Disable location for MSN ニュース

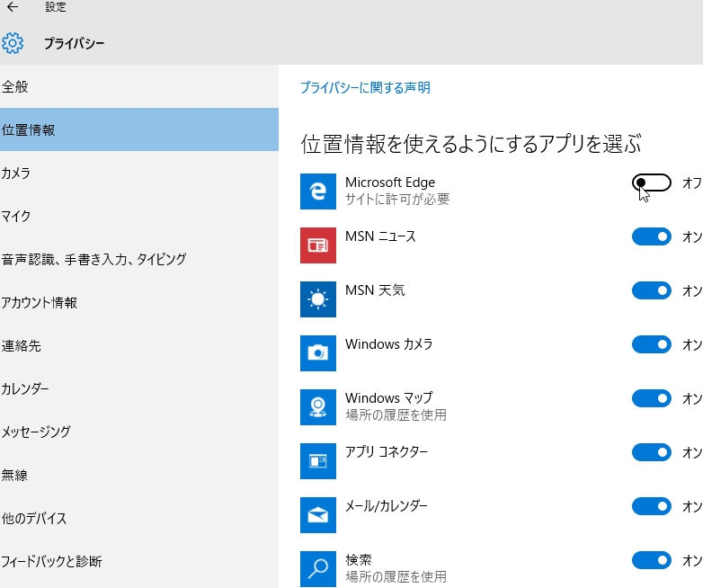(x=652, y=236)
